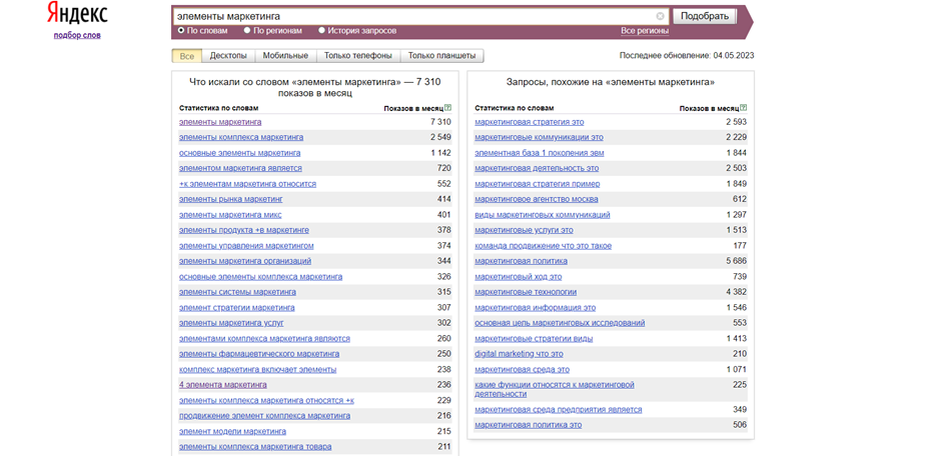Viewport: 952px width, 456px height.
Task: Open 'маркетинговые услуги это' link
Action: (524, 230)
